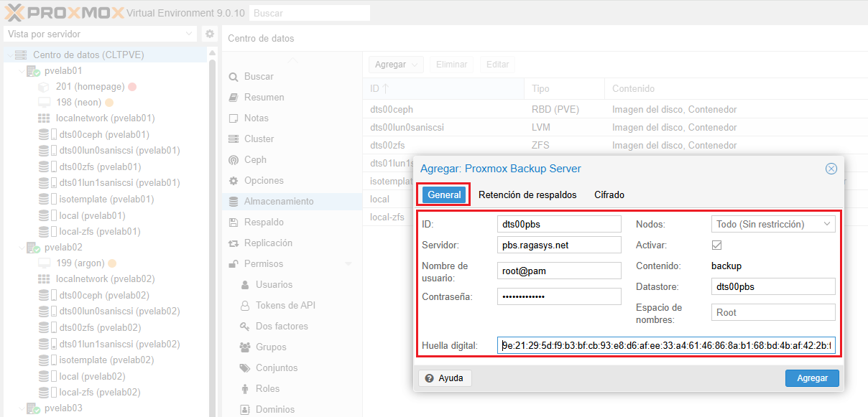This screenshot has width=868, height=417.
Task: Open the tree view settings gear
Action: [x=210, y=34]
